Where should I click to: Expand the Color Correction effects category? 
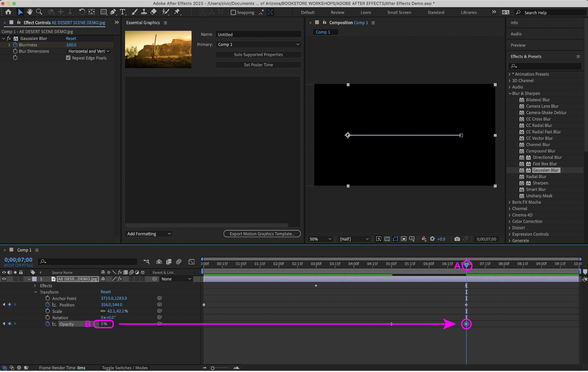point(510,221)
